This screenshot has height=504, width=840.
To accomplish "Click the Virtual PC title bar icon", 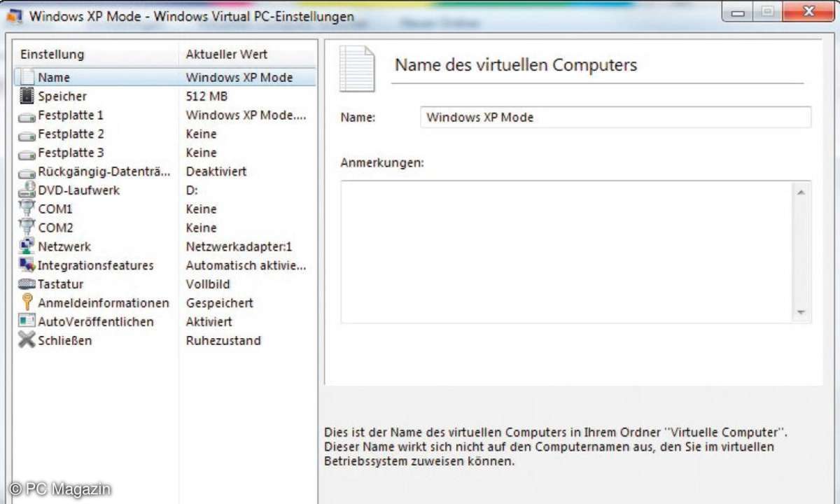I will (14, 15).
